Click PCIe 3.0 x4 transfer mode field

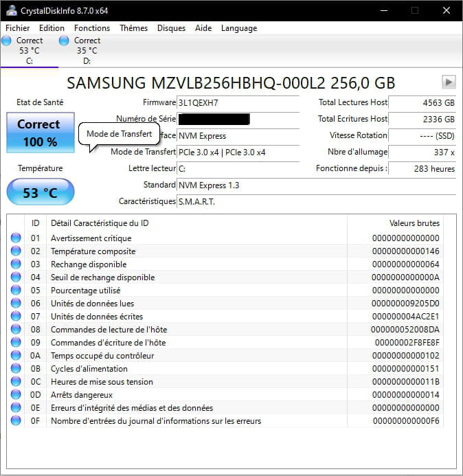point(238,152)
